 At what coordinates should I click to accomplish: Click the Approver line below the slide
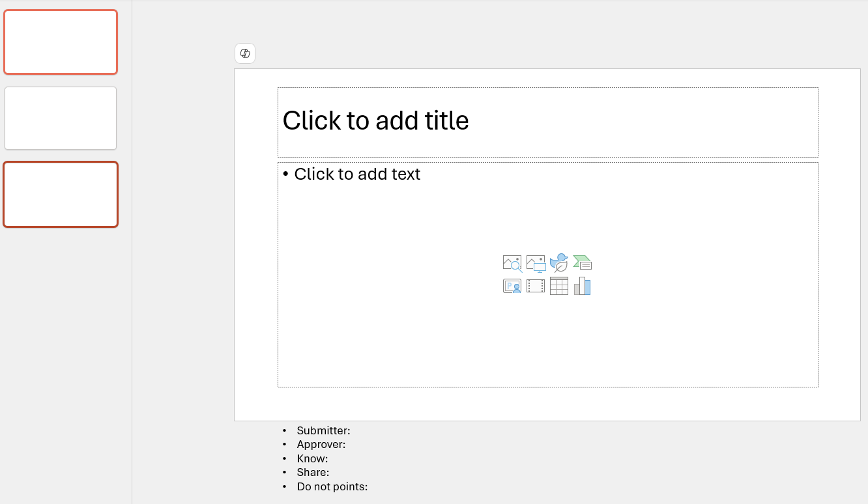[x=321, y=444]
